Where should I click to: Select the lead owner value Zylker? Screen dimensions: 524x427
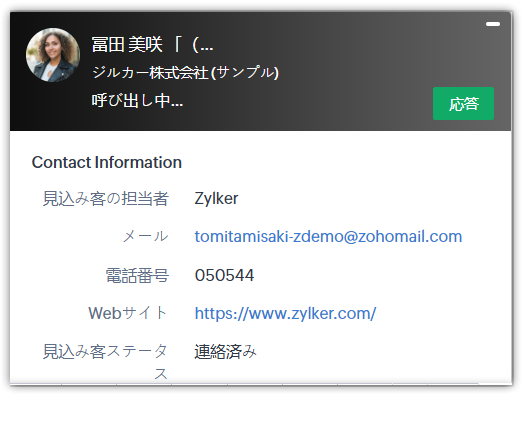pyautogui.click(x=216, y=198)
